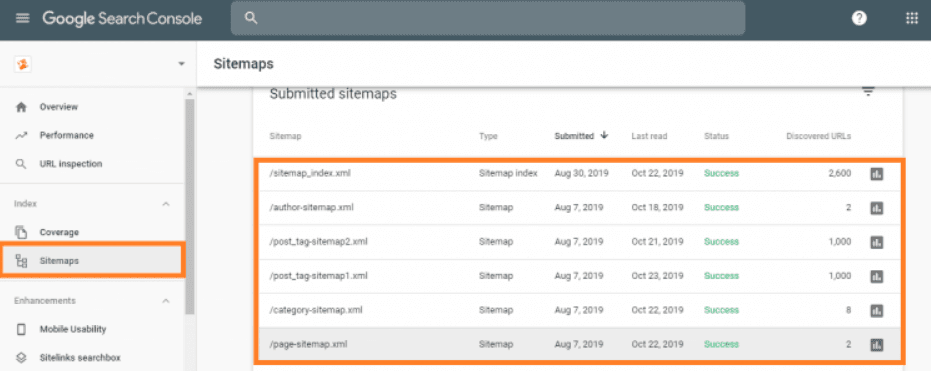Click the Discovered URLs column header
The height and width of the screenshot is (371, 931).
click(x=818, y=136)
